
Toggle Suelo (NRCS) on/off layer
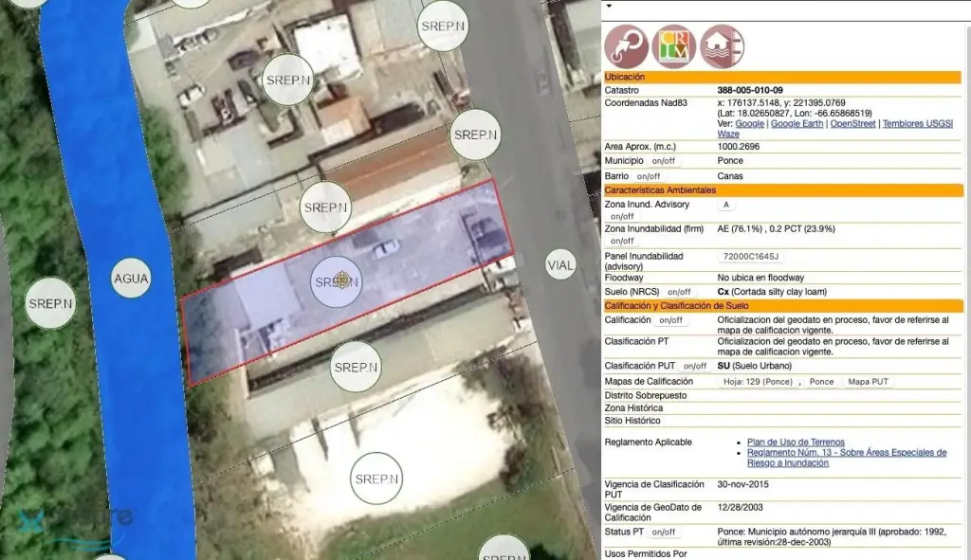679,293
